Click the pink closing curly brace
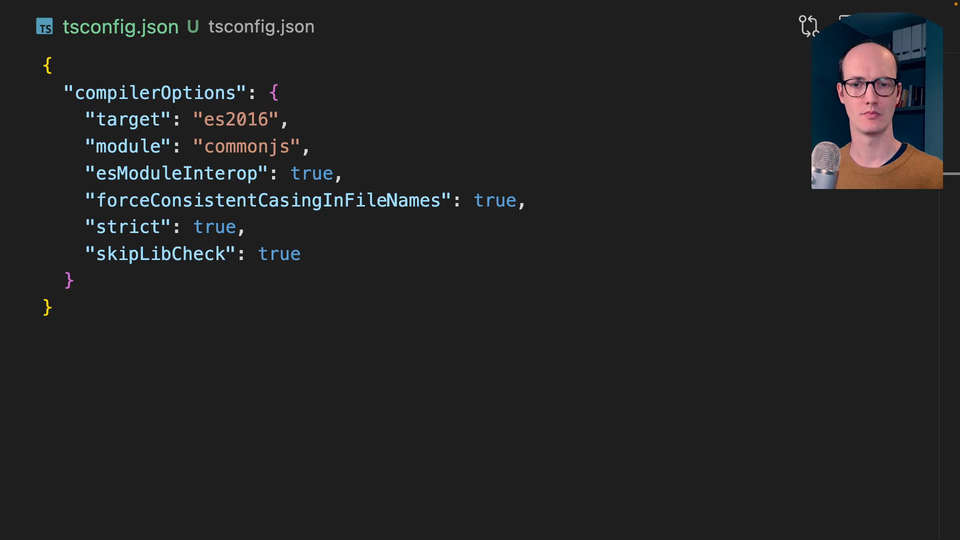960x540 pixels. tap(69, 280)
